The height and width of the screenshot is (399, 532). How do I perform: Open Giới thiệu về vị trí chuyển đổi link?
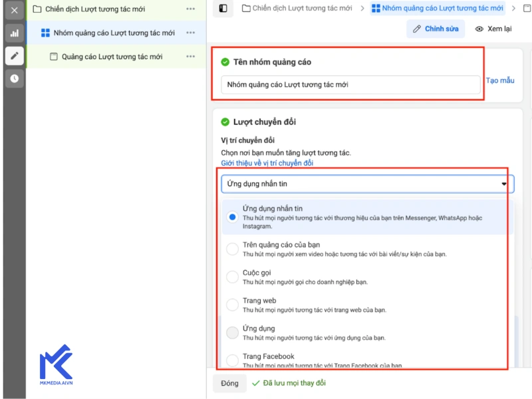click(x=267, y=163)
